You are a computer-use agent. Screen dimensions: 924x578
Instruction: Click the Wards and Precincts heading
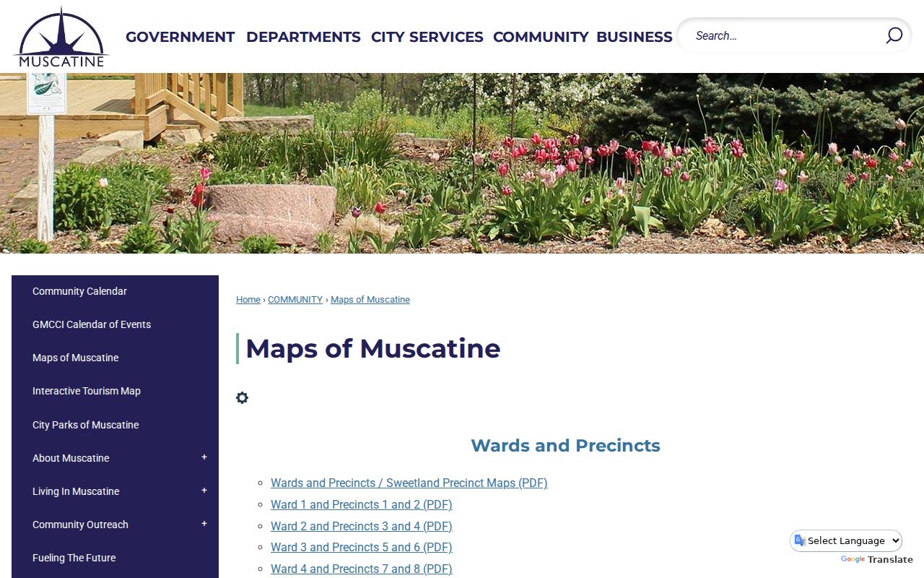(565, 445)
